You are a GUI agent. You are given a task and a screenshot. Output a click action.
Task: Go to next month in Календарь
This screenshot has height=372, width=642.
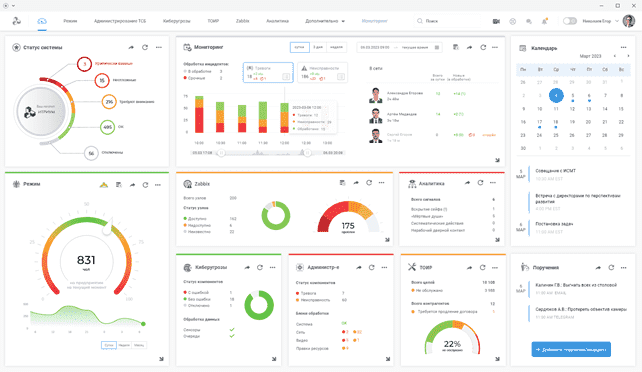(628, 56)
